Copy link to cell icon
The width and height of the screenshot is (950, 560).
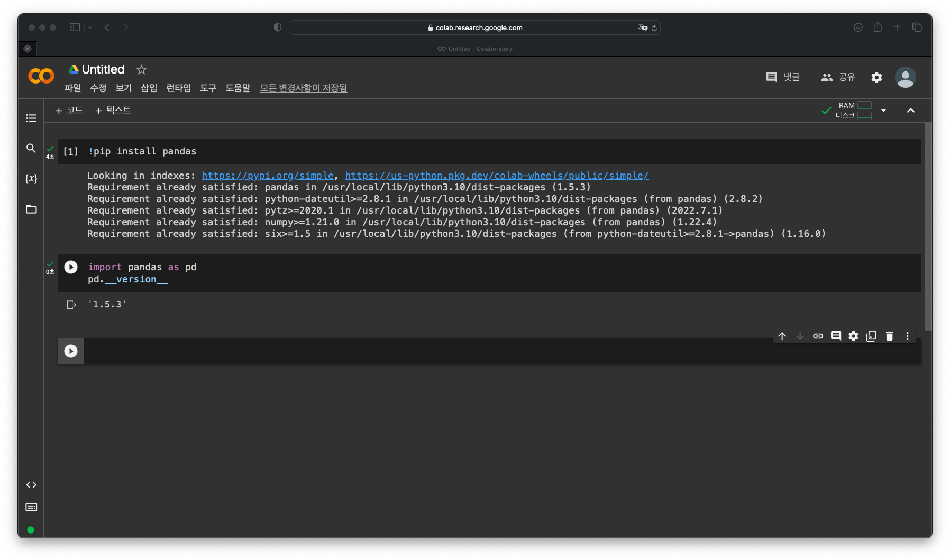[818, 336]
